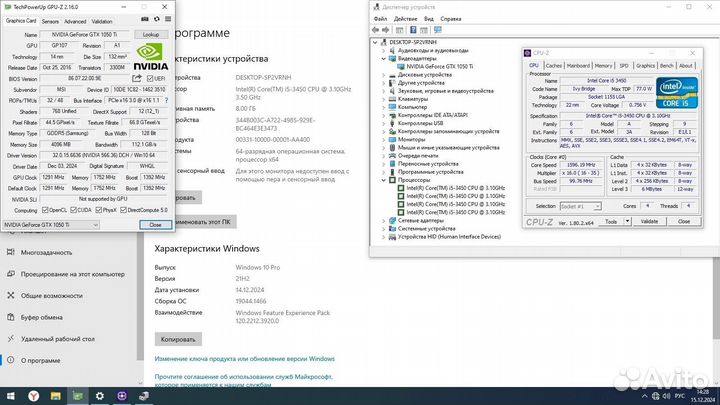Click the console tree toolbar icon in Device Manager

click(399, 30)
